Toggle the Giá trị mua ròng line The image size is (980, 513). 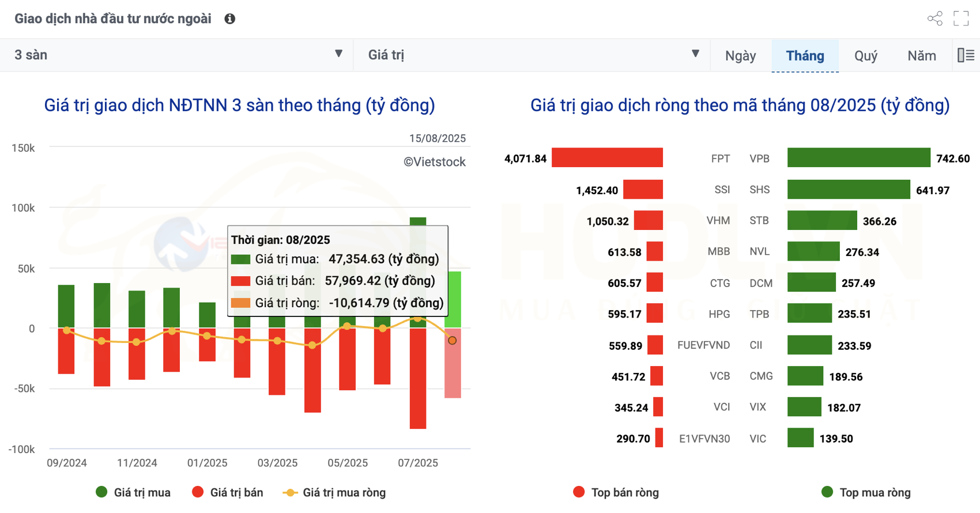(334, 492)
